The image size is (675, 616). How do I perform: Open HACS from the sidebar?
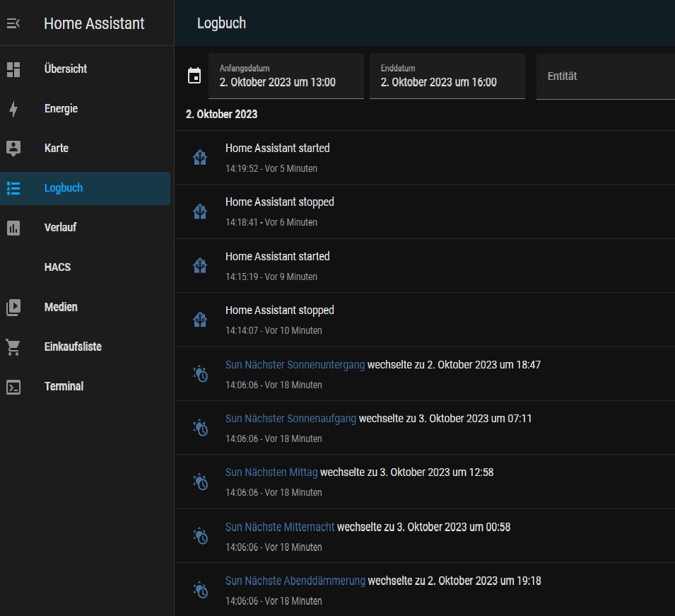coord(57,267)
